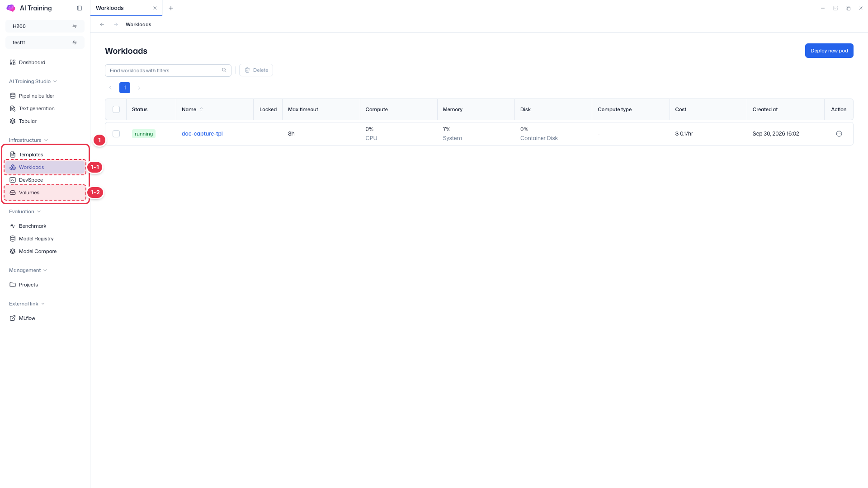Collapse the sidebar panel icon
Viewport: 868px width, 488px height.
pos(80,8)
